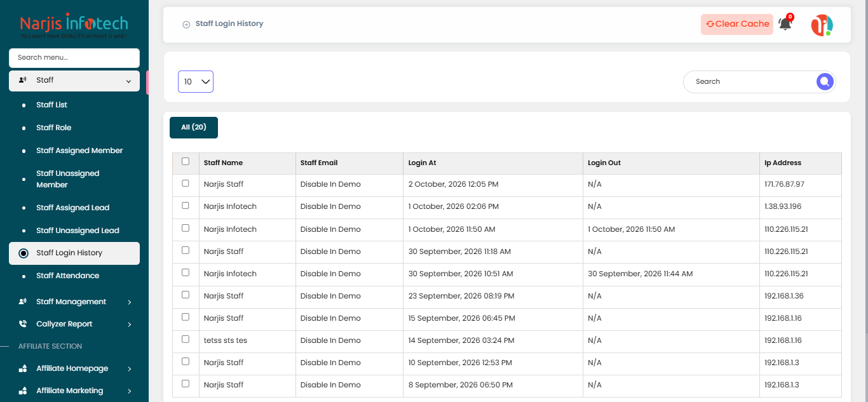Viewport: 868px width, 402px height.
Task: Click the purple search magnifier icon
Action: coord(825,81)
